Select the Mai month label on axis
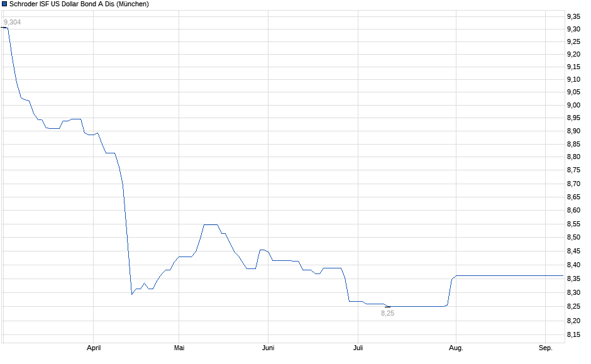The height and width of the screenshot is (364, 591). pos(179,348)
